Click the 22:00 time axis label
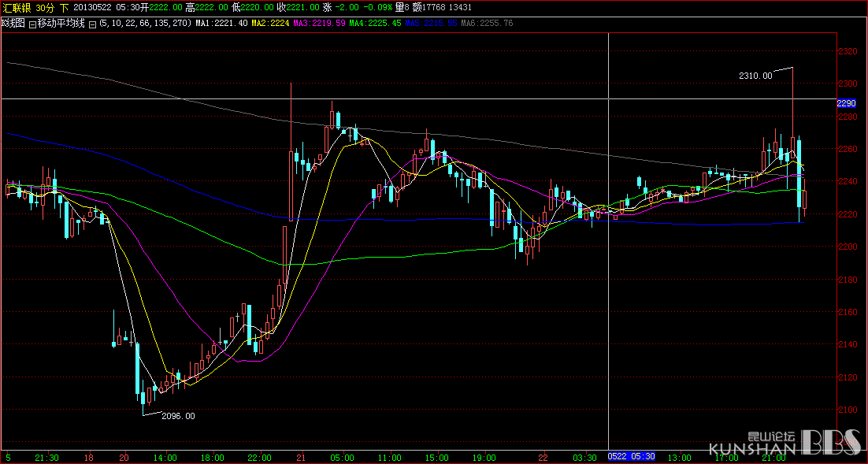868x464 pixels. (x=260, y=458)
